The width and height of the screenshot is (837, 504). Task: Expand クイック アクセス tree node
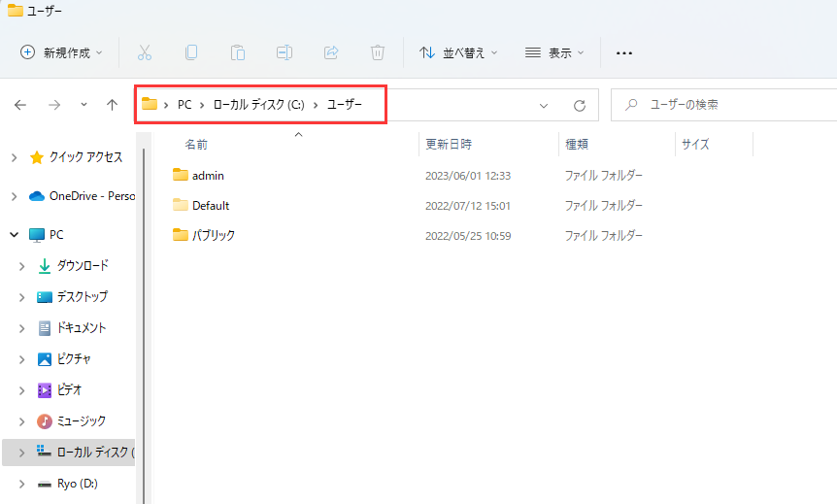click(x=15, y=157)
